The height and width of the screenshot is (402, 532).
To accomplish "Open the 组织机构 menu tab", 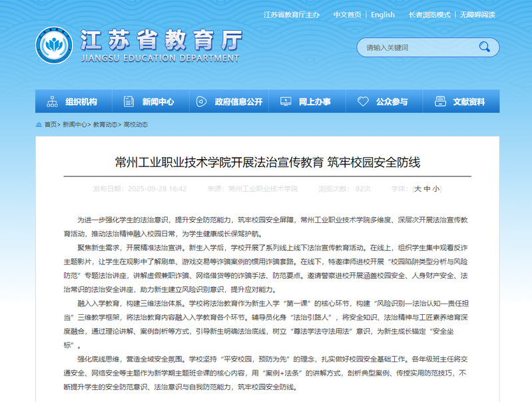I will click(x=81, y=102).
